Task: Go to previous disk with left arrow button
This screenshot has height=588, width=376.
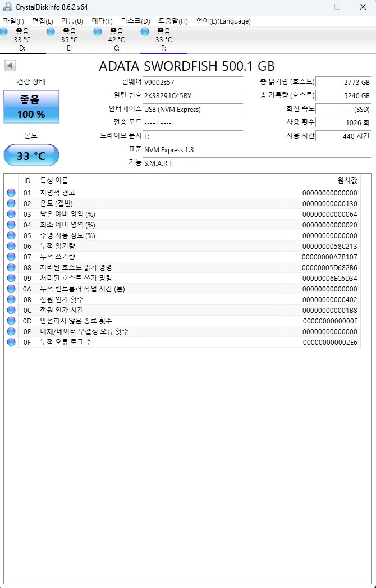Action: (10, 66)
